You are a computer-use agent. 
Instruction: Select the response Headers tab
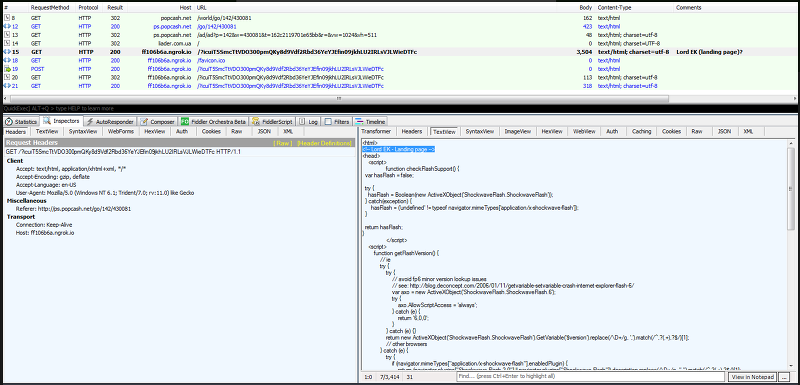pos(412,132)
